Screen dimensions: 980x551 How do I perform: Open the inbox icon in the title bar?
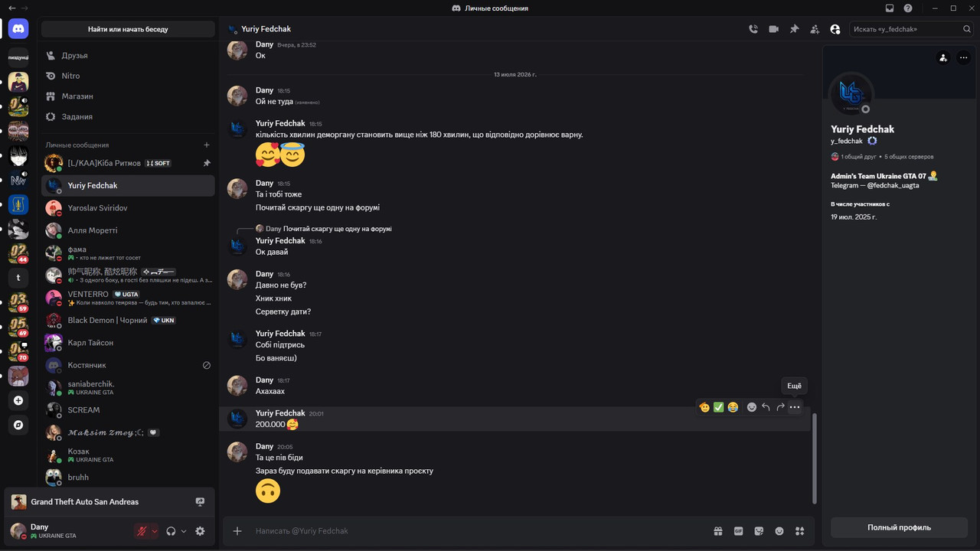890,8
